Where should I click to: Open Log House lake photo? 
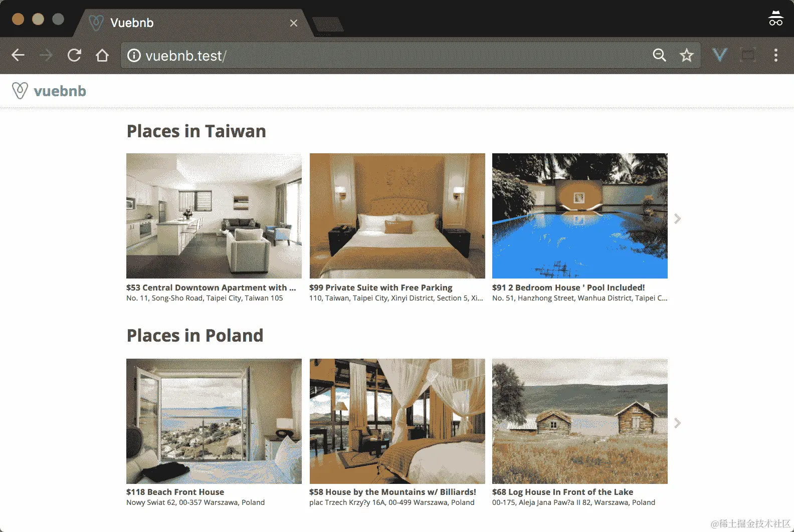(580, 421)
